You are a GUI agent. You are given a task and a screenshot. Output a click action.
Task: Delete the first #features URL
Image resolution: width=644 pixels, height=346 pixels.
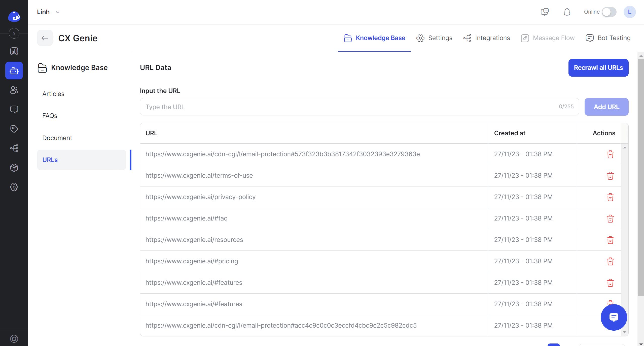coord(610,283)
